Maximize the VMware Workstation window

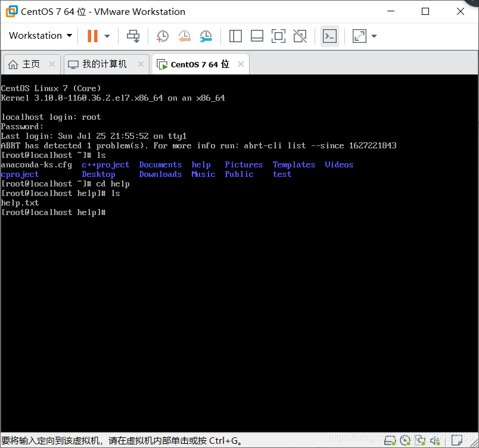point(425,11)
